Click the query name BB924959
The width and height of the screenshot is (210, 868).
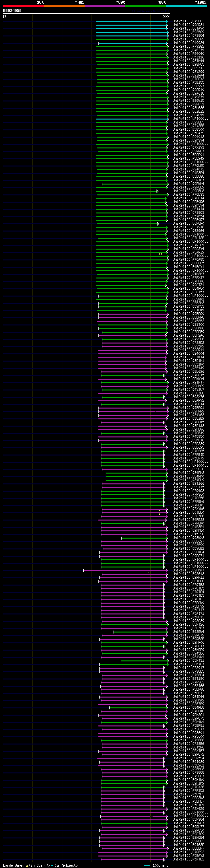point(12,11)
